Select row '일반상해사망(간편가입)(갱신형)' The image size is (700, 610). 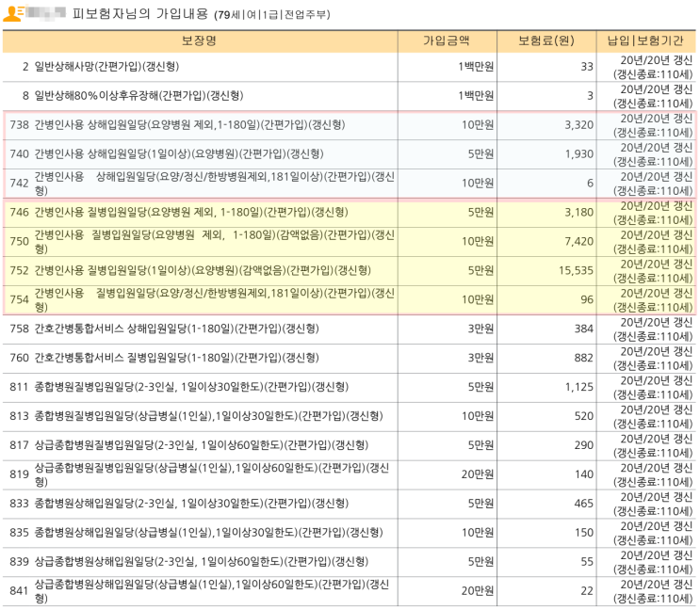coord(350,67)
